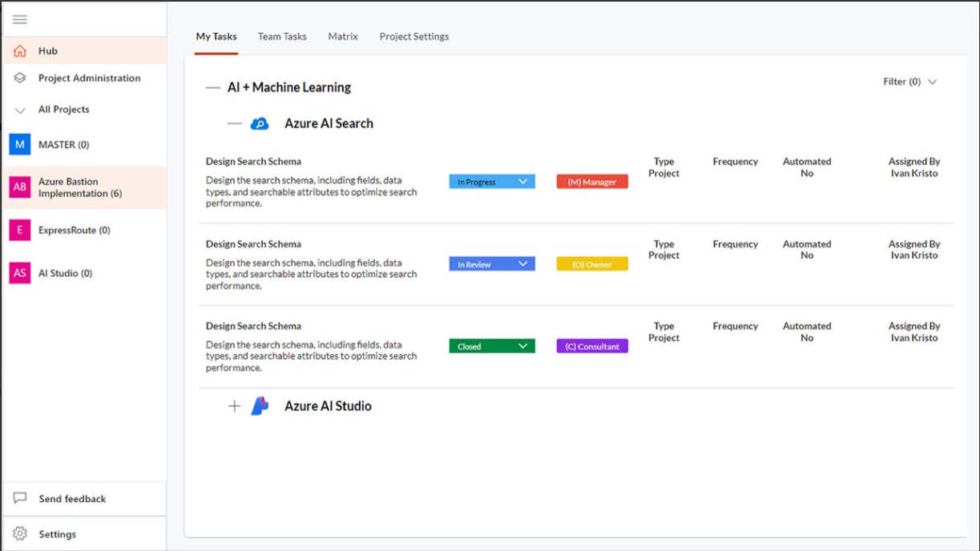This screenshot has width=980, height=551.
Task: Click the Azure AI Search heading
Action: point(329,123)
